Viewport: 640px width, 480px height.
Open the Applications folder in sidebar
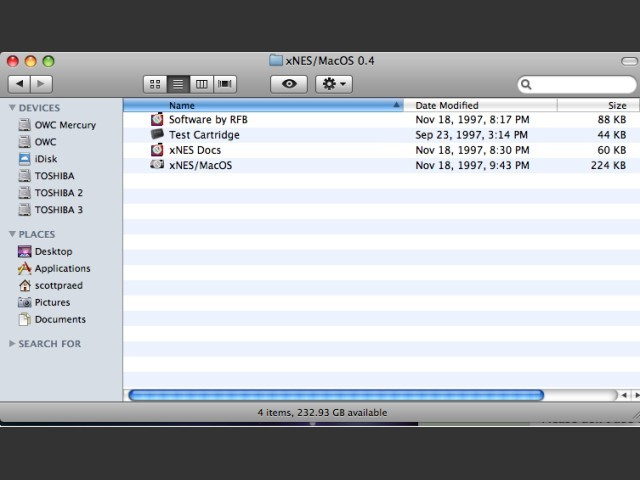62,269
